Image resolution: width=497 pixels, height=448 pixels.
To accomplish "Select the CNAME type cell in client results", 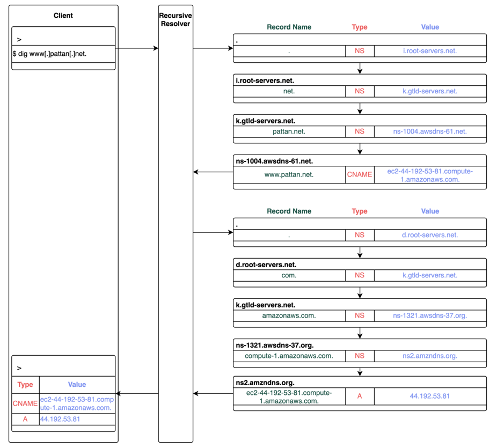I will 25,403.
